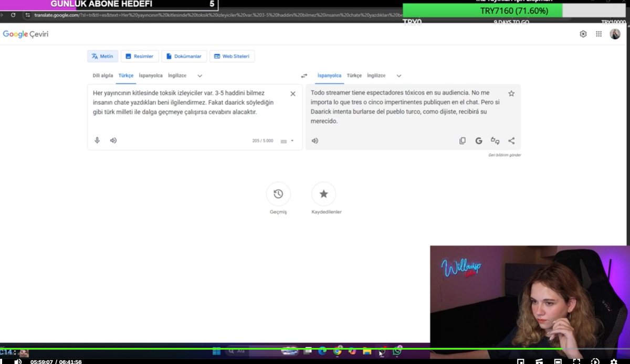Open WhatsApp from the taskbar

(x=397, y=351)
